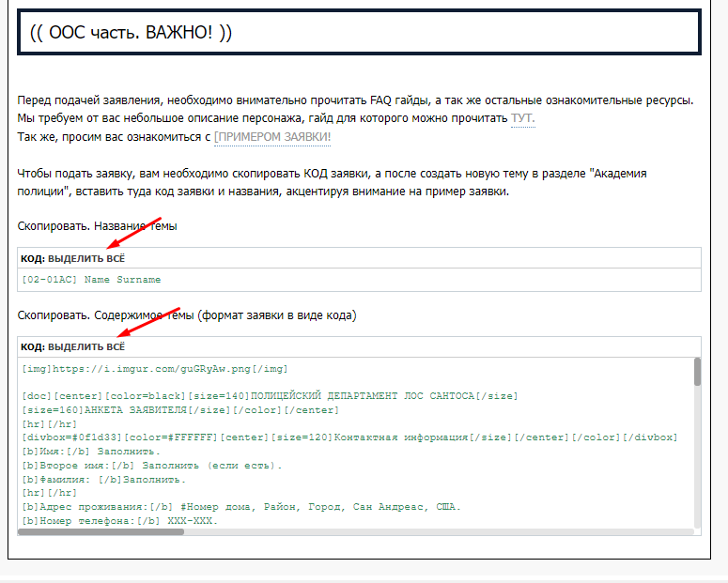Click the Скопировать. Название темы label
Viewport: 728px width, 583px height.
click(97, 226)
